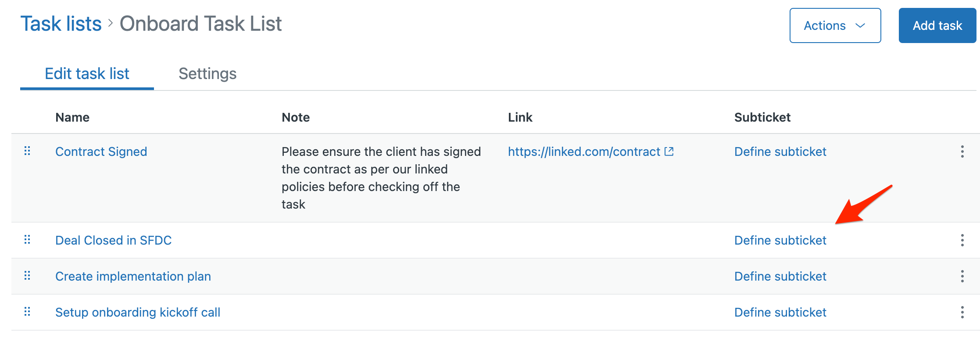
Task: Open kebab menu for Contract Signed row
Action: [962, 151]
